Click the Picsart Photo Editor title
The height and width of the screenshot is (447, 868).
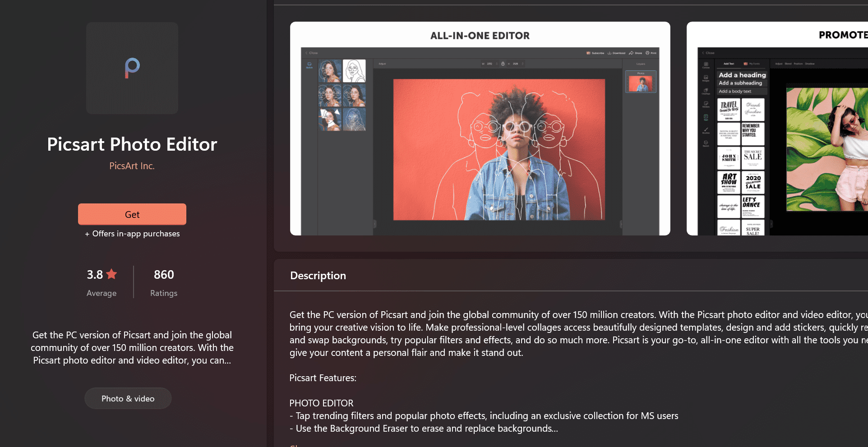point(132,144)
